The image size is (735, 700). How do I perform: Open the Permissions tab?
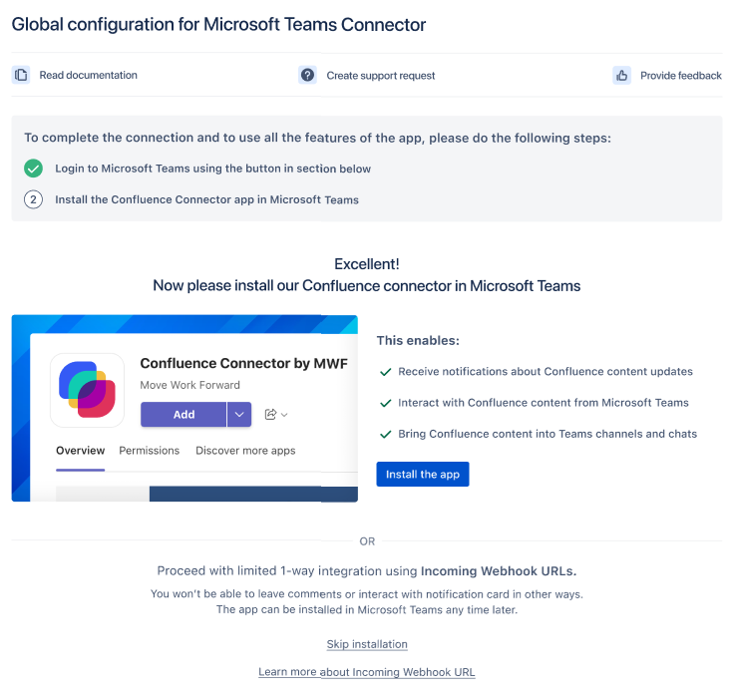point(149,451)
